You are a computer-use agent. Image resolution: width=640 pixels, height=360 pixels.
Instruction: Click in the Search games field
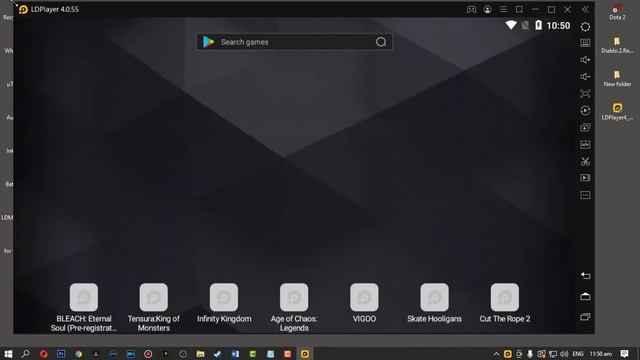pos(294,42)
